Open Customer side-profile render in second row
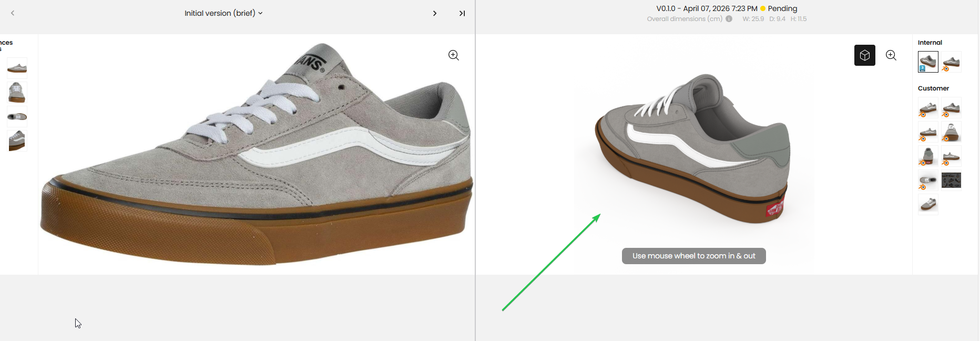Viewport: 980px width, 341px height. pos(928,132)
